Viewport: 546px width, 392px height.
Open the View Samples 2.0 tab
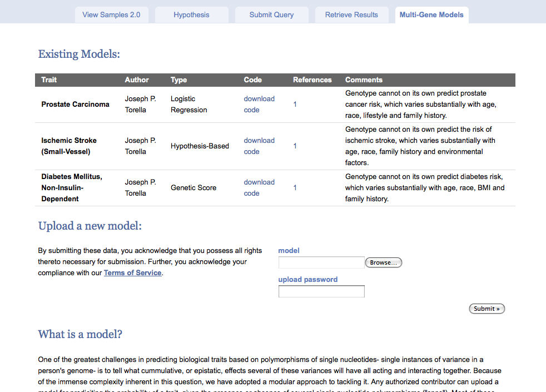coord(111,15)
